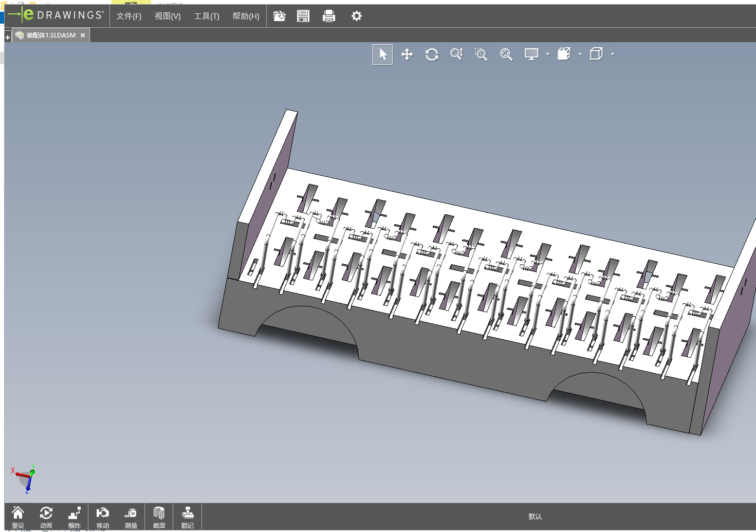Click the open file folder icon
756x532 pixels.
pyautogui.click(x=279, y=16)
